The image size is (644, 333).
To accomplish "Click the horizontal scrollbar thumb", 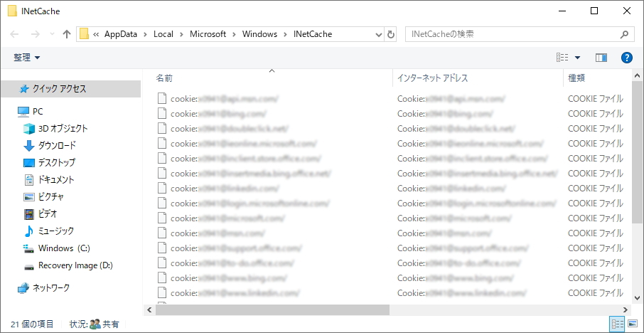I will [272, 310].
